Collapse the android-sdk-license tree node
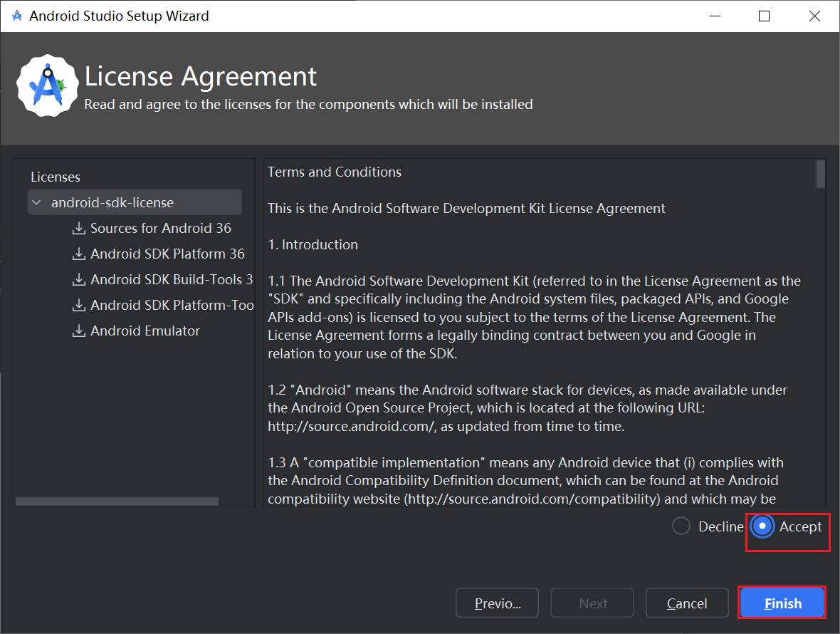The height and width of the screenshot is (634, 840). (36, 203)
